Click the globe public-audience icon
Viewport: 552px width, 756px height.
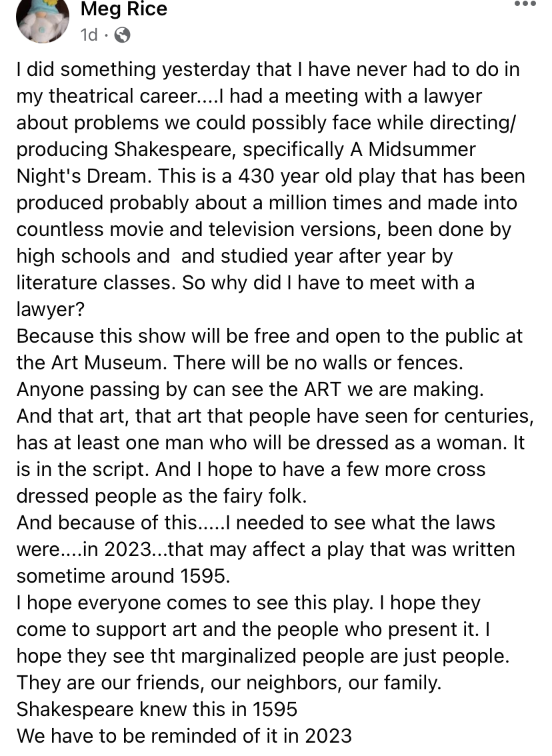[x=122, y=35]
